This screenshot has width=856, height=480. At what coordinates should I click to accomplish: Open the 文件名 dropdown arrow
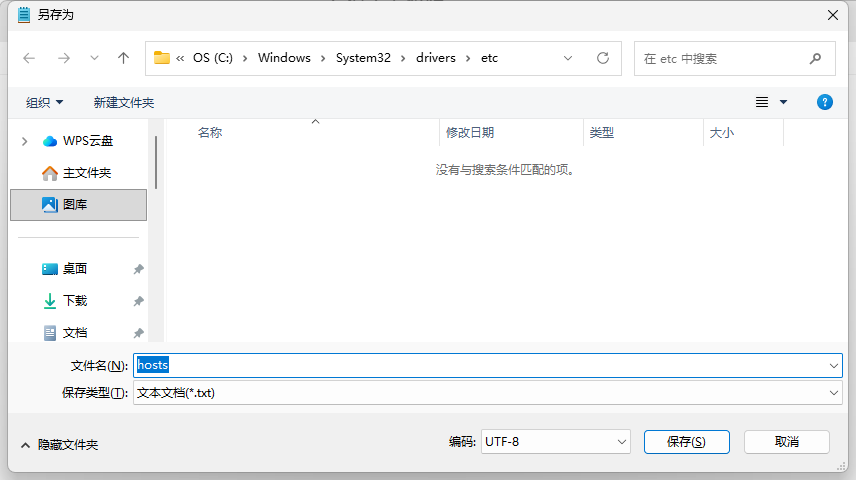pyautogui.click(x=834, y=365)
